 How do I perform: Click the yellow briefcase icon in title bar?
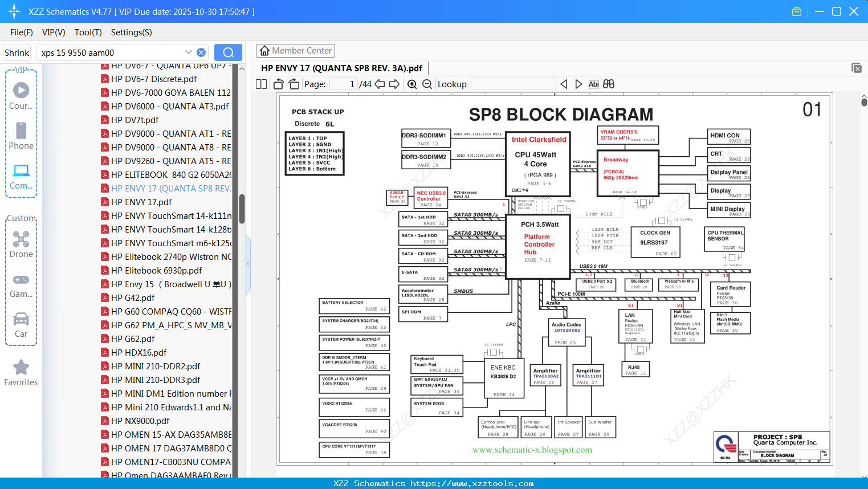click(797, 11)
